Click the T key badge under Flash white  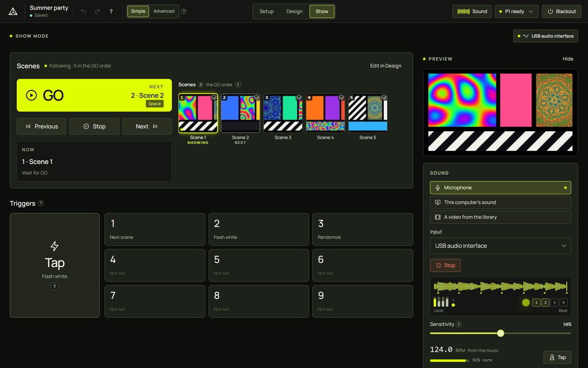click(x=55, y=286)
